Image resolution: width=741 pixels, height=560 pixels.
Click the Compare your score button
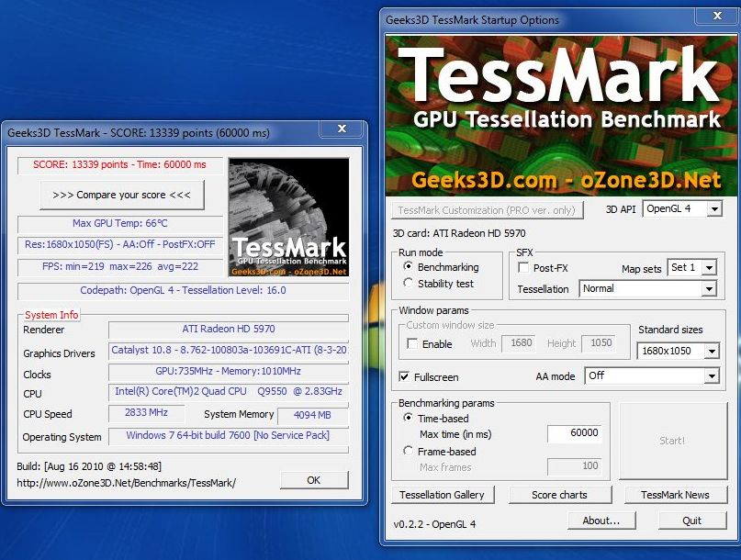pos(122,195)
